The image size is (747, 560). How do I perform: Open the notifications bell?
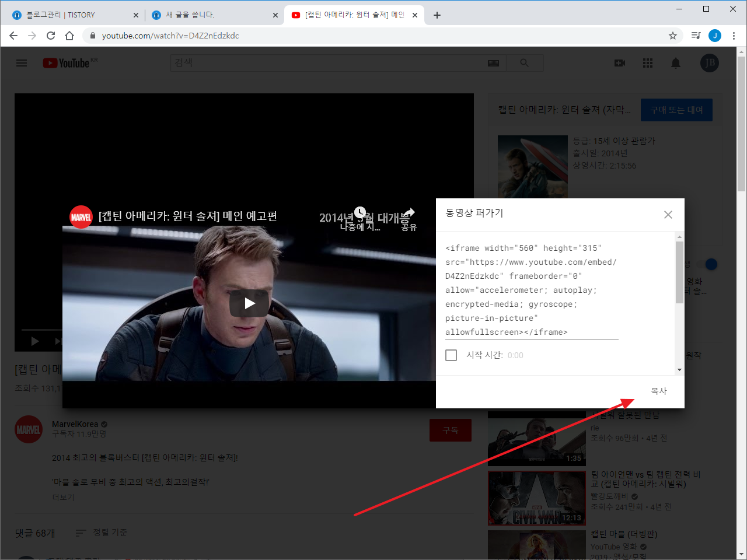tap(676, 63)
